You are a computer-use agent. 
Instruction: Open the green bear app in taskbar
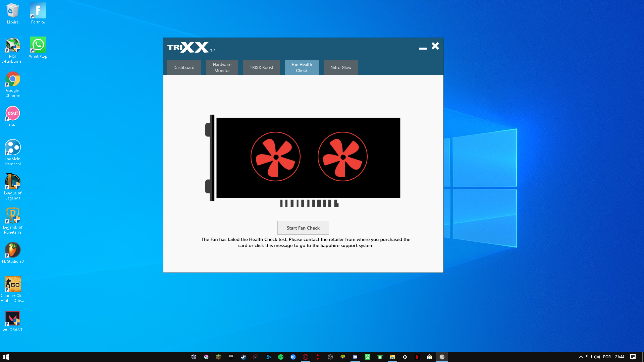coord(380,357)
